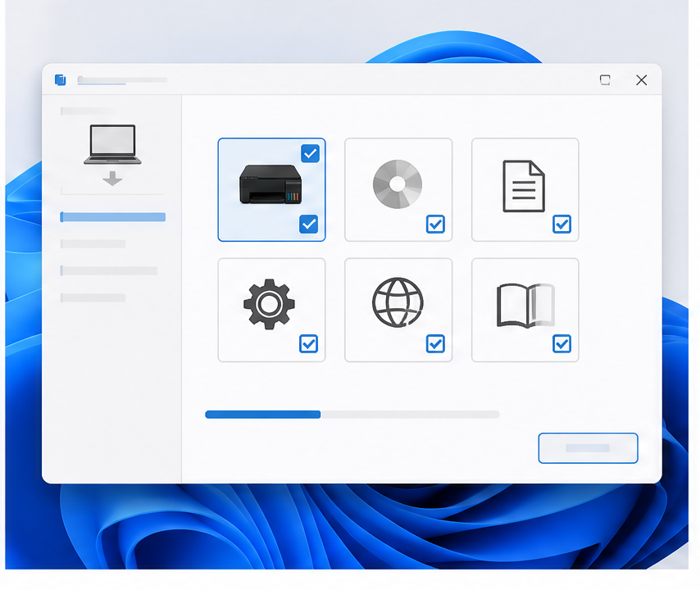Toggle the document tile checkbox
Screen dimensions: 700x590
561,224
